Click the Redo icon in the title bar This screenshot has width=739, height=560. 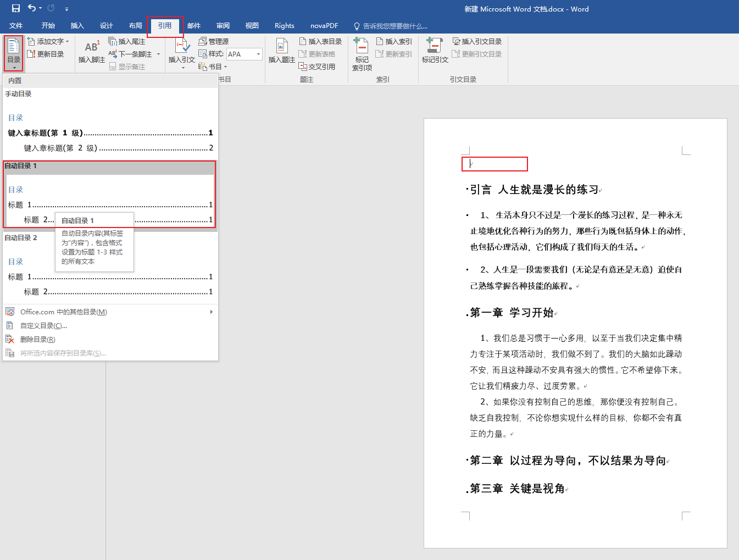coord(51,8)
